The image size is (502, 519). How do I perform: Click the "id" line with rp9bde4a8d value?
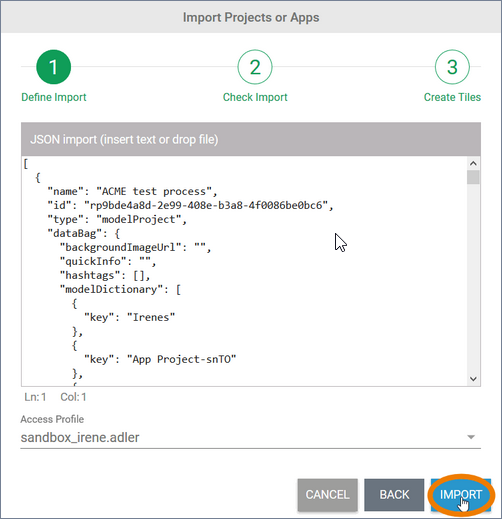190,205
